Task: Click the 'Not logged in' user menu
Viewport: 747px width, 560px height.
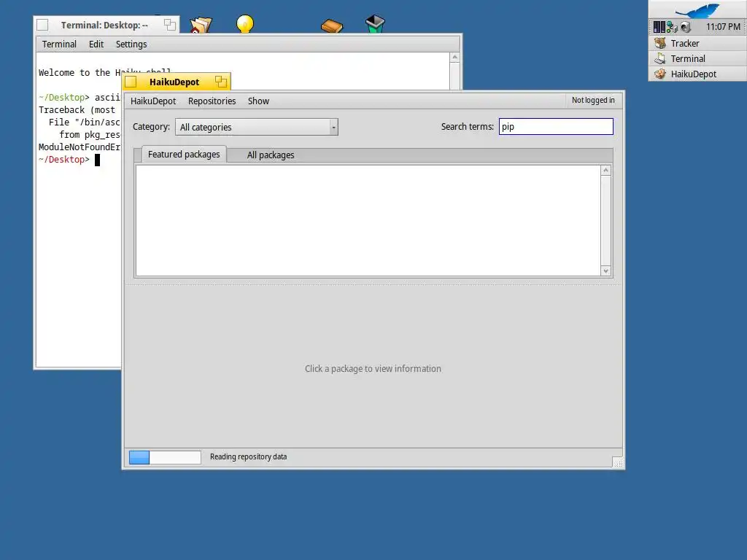Action: (x=593, y=101)
